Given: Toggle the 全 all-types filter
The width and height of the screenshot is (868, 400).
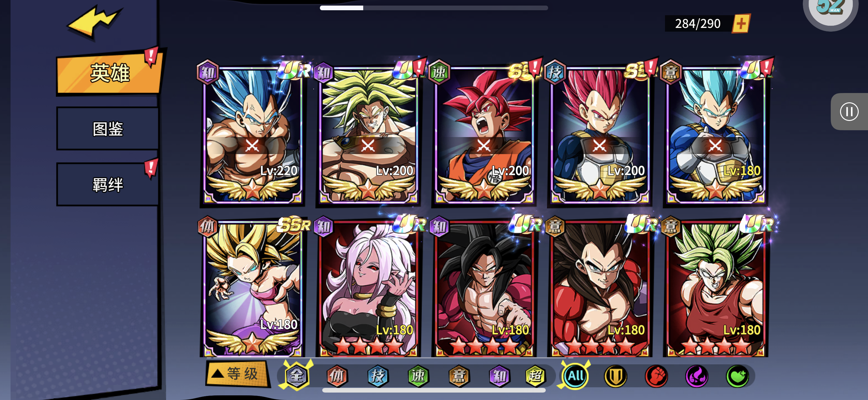Looking at the screenshot, I should pos(296,375).
